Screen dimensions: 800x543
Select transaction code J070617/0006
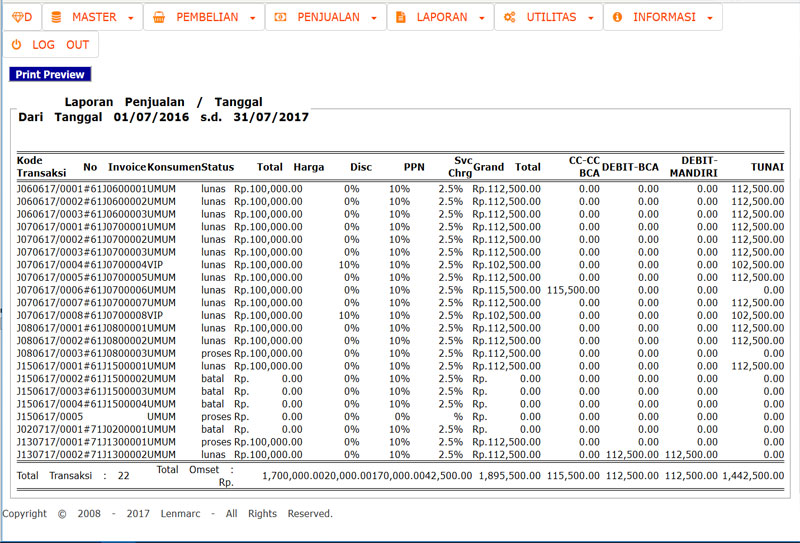[x=49, y=290]
